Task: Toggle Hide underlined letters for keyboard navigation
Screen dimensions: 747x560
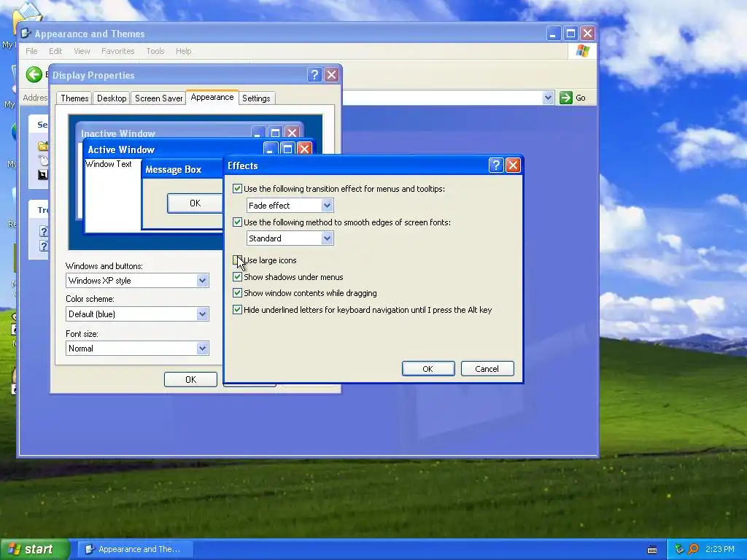Action: coord(237,309)
